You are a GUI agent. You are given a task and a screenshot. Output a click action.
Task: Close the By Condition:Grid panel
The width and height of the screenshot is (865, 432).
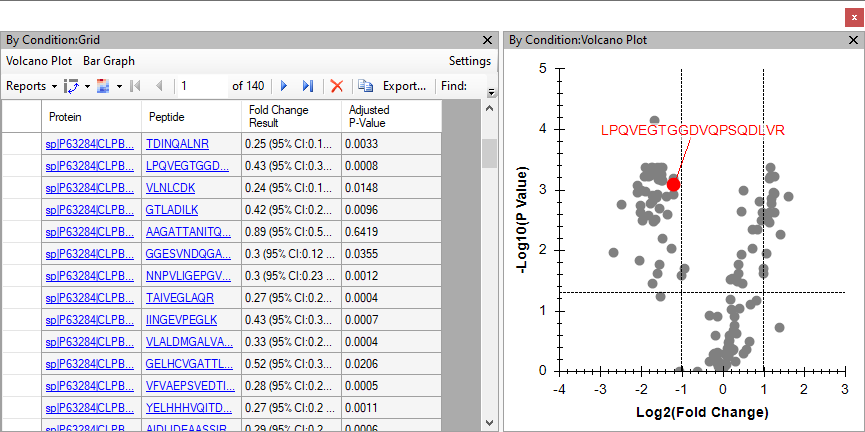[x=487, y=40]
